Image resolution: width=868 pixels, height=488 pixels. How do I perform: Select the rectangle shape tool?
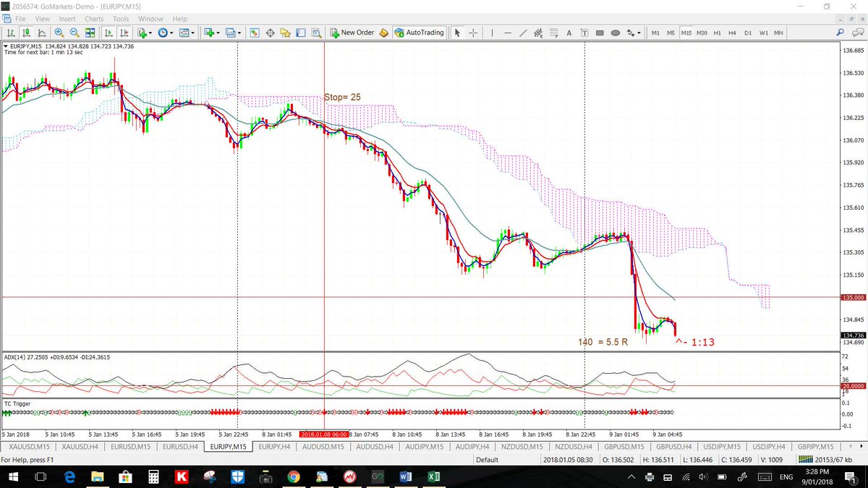600,33
